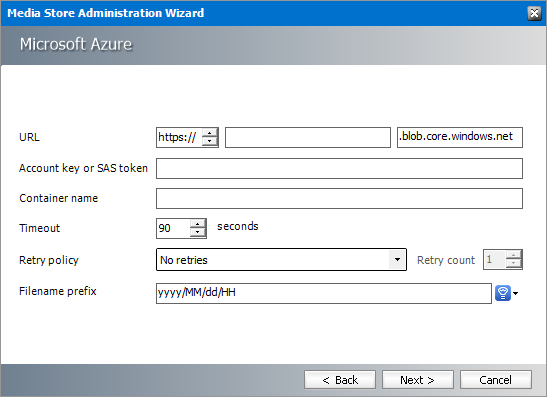Switch URL protocol with the up spinner arrow
Image resolution: width=547 pixels, height=397 pixels.
(x=209, y=134)
